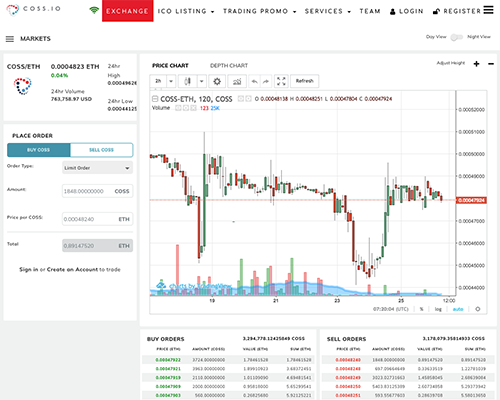Open the interval dropdown arrow next to 2h
This screenshot has height=400, width=500.
[171, 81]
